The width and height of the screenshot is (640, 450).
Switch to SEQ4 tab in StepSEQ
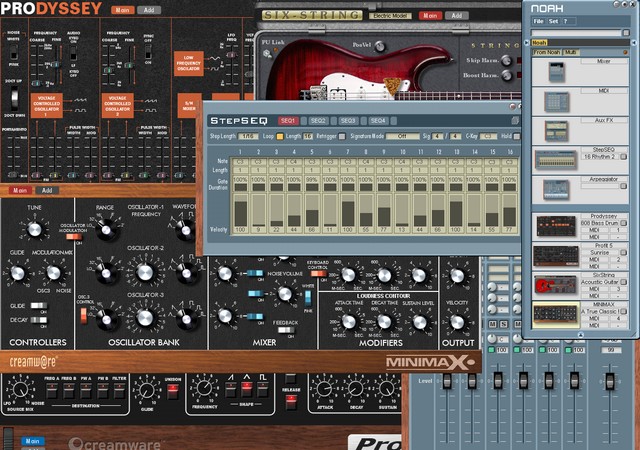click(378, 121)
